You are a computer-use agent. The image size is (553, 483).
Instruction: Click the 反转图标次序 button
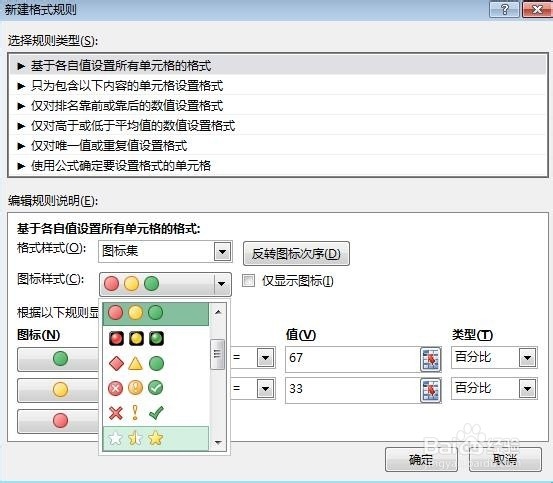click(296, 253)
